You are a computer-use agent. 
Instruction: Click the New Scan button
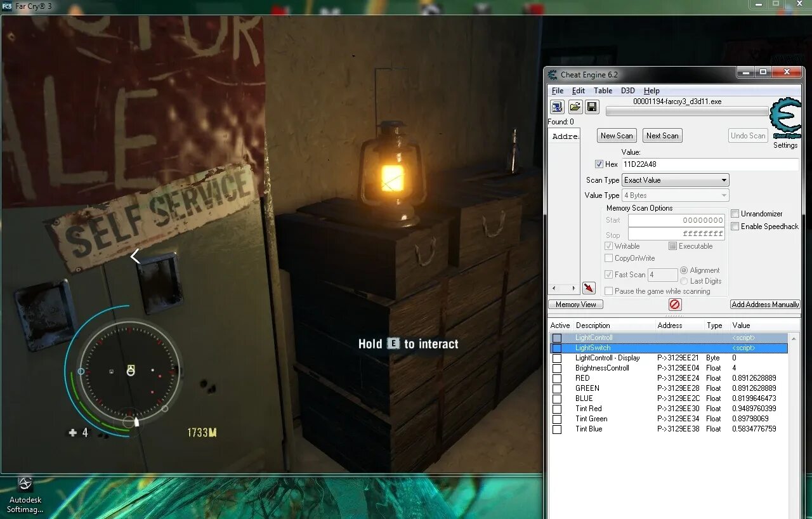click(616, 135)
